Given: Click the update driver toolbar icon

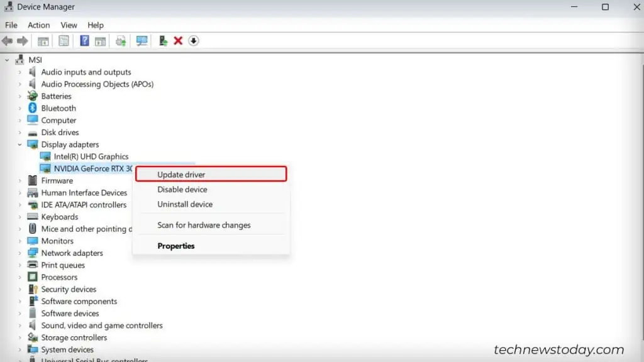Looking at the screenshot, I should [163, 41].
